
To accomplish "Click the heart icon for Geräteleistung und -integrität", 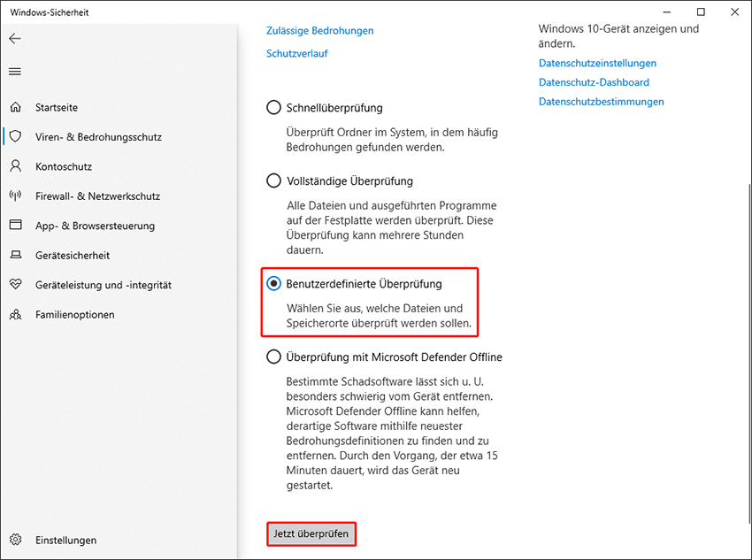I will pos(15,285).
